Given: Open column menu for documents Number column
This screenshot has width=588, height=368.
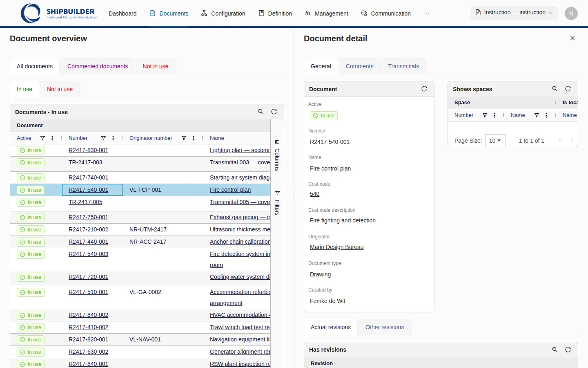Looking at the screenshot, I should click(113, 138).
